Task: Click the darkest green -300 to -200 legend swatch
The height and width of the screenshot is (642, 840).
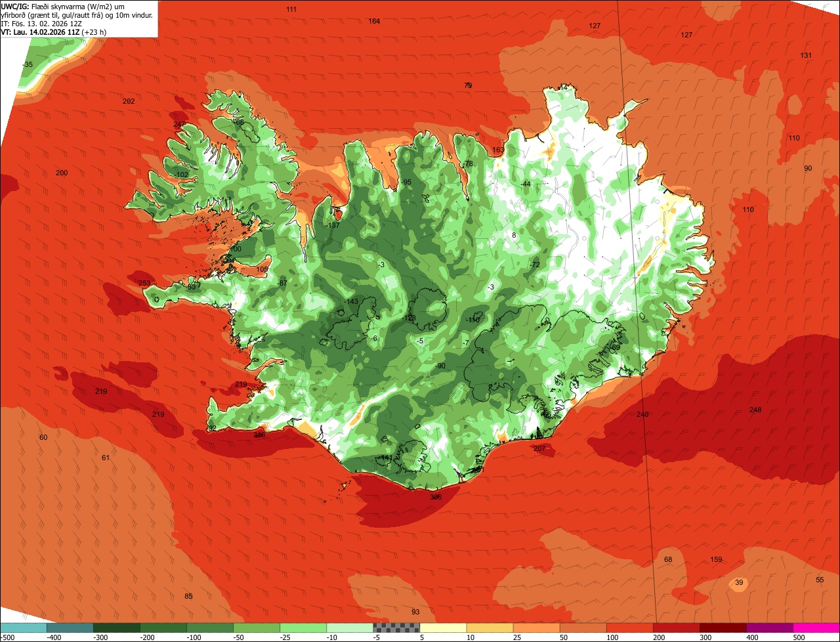Action: click(x=117, y=628)
